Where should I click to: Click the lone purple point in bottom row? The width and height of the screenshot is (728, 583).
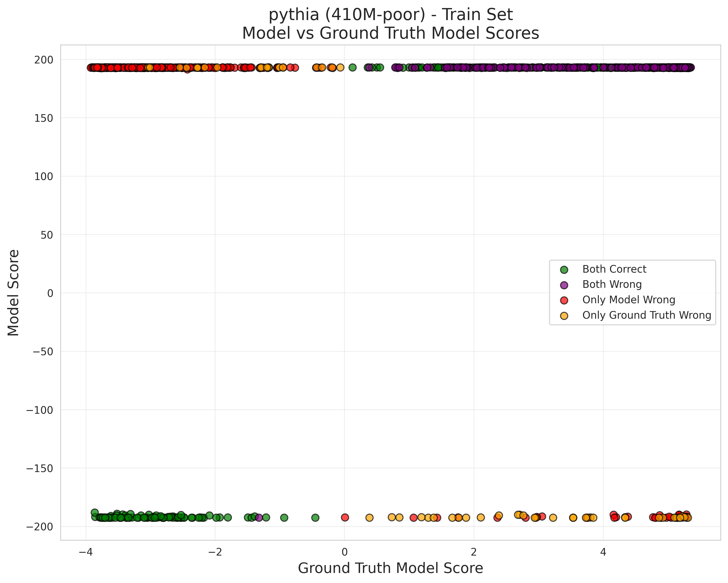[x=259, y=518]
